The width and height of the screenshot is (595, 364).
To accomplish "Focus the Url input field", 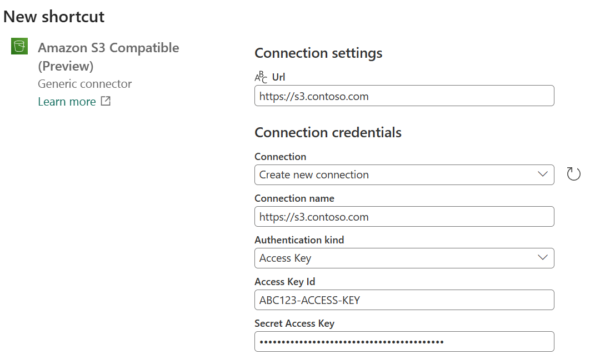I will pyautogui.click(x=404, y=96).
